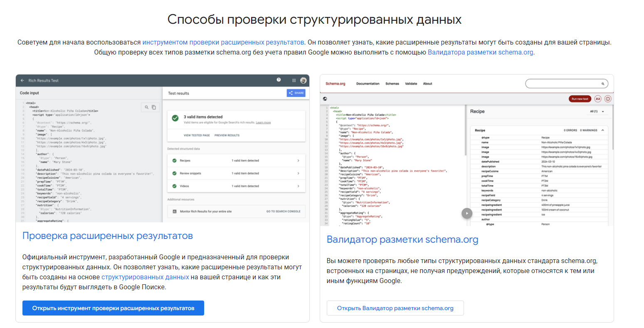
Task: Click VIEW TESTED PAGE in the results card
Action: coord(197,135)
